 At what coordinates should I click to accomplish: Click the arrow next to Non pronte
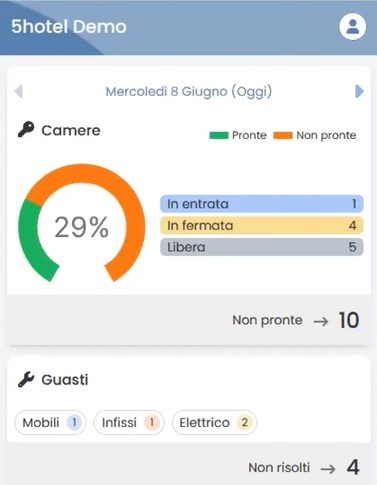tap(321, 321)
